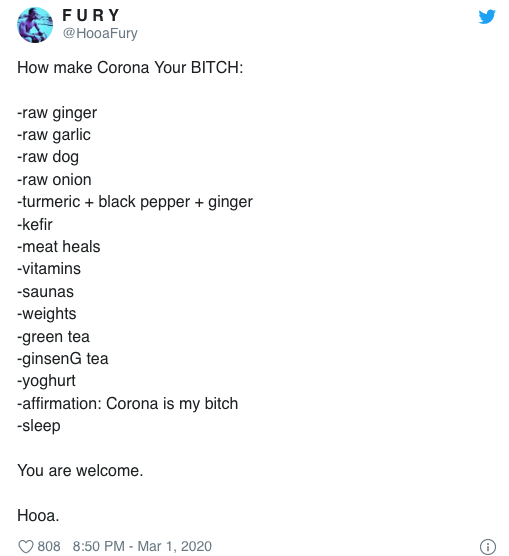Click the 'You are welcome.' text
Image resolution: width=509 pixels, height=556 pixels.
(x=80, y=471)
